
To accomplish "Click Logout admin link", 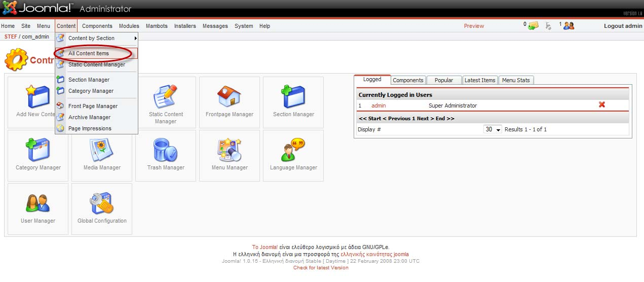I will tap(623, 26).
